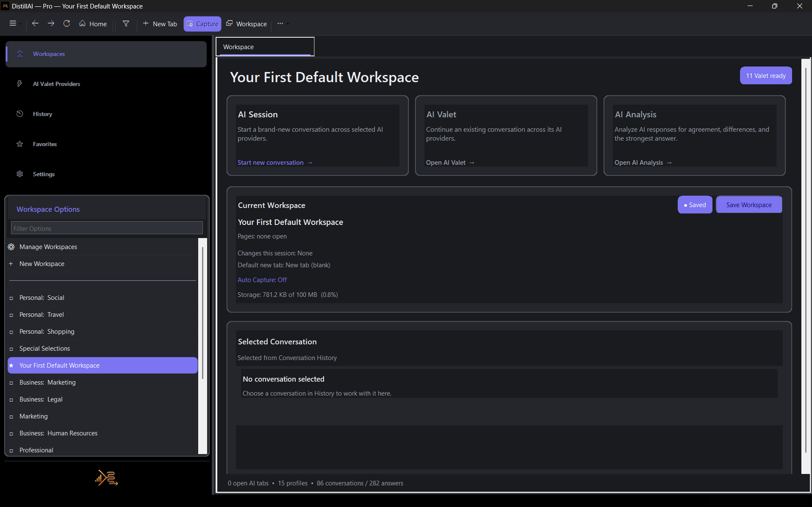The image size is (812, 507).
Task: Click the Favorites star icon
Action: [19, 144]
